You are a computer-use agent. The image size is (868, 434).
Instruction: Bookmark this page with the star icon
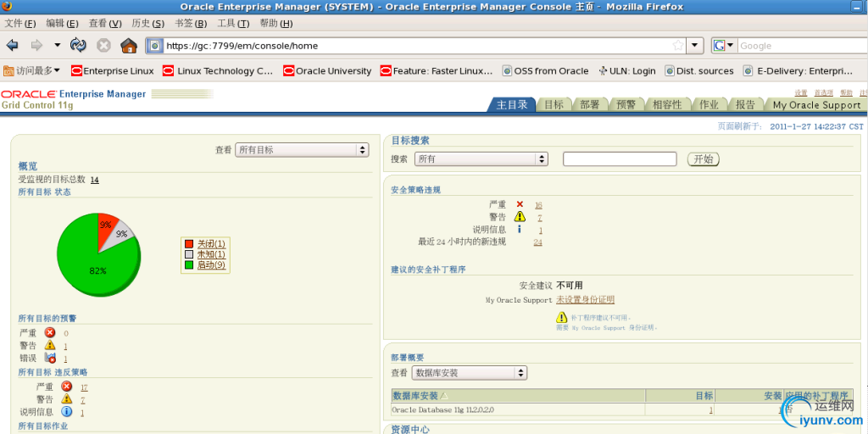coord(677,46)
